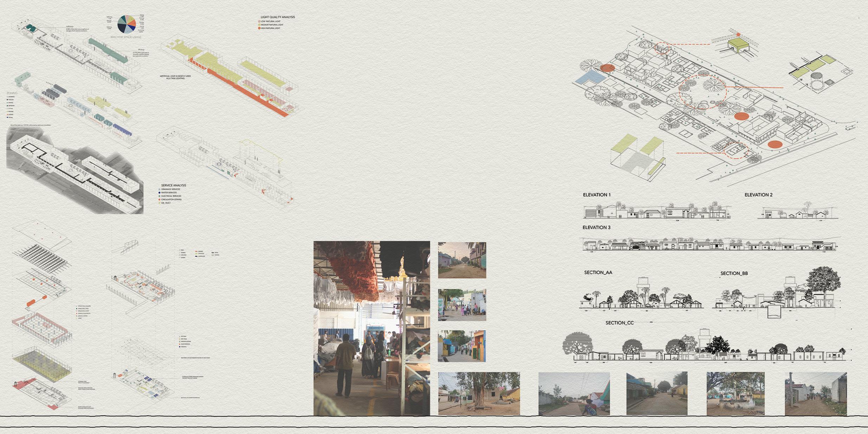Click the ELEVATION 1 label
868x434 pixels.
[x=596, y=195]
